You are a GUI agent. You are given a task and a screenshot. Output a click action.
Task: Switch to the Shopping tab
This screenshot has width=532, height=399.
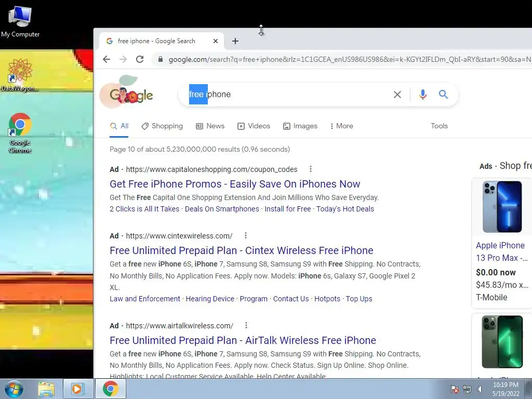[x=162, y=126]
